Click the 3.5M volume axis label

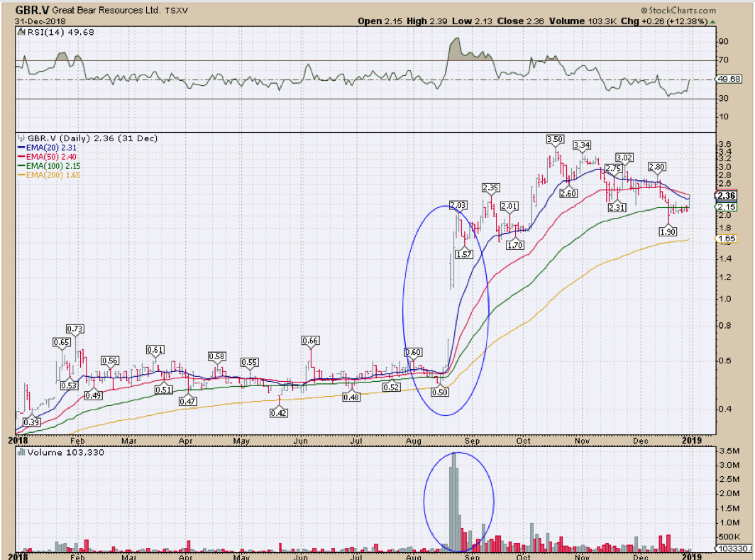tap(729, 451)
